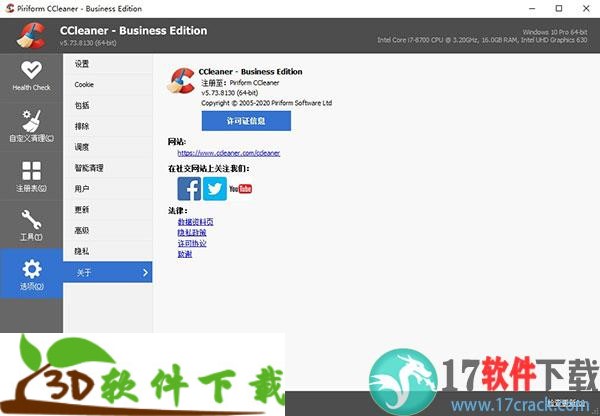Click the title bar CCleaner app icon
The height and width of the screenshot is (416, 600).
[x=10, y=8]
